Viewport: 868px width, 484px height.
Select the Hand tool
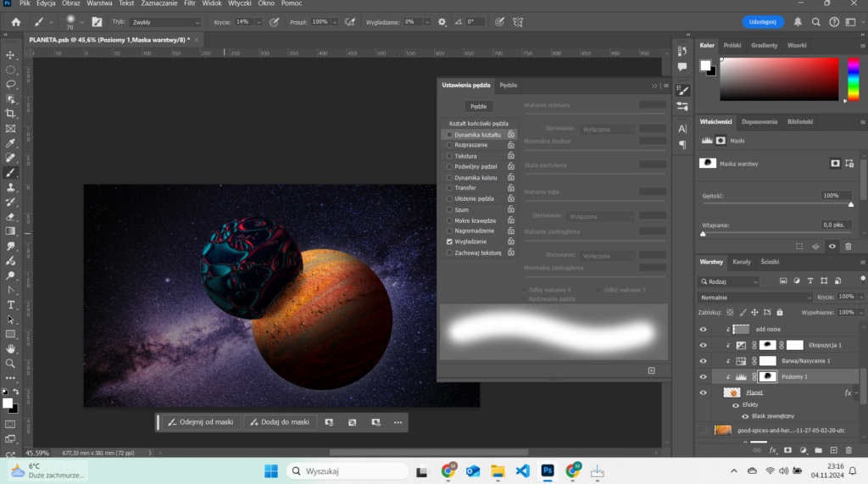click(10, 349)
